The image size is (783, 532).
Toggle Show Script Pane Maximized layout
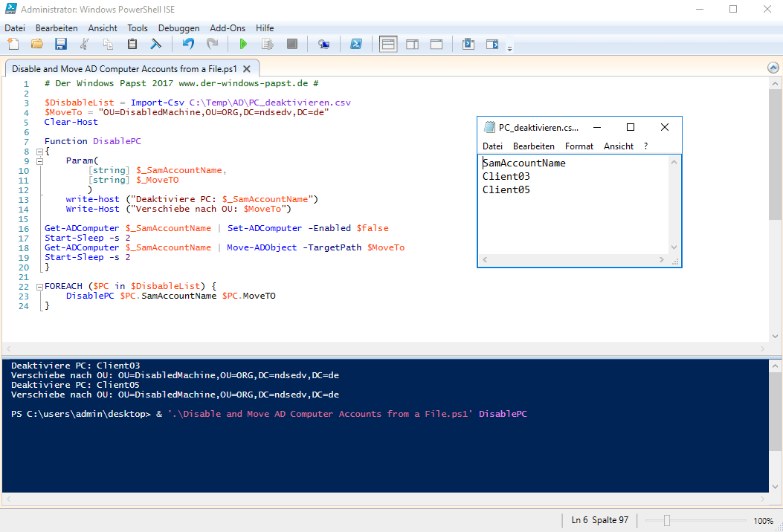point(436,45)
